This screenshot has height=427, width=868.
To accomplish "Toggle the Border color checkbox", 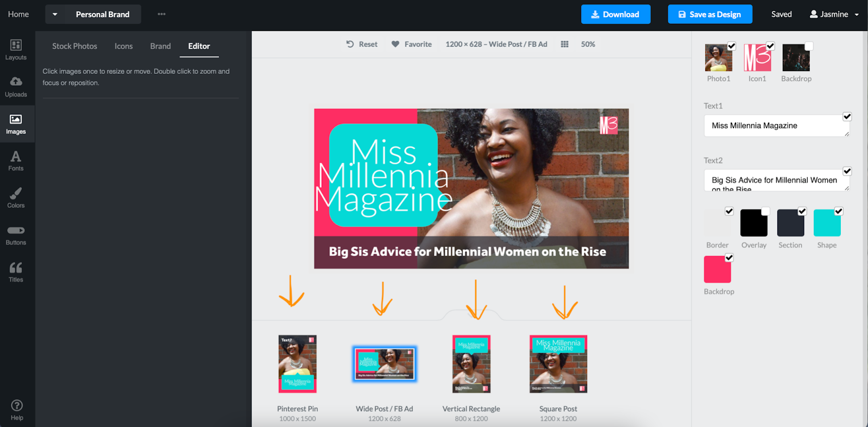I will click(729, 212).
